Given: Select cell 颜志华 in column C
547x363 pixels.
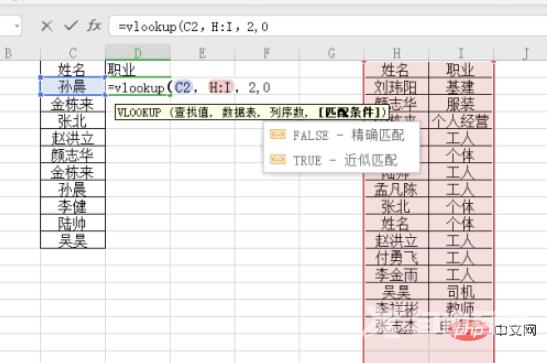Looking at the screenshot, I should (73, 155).
